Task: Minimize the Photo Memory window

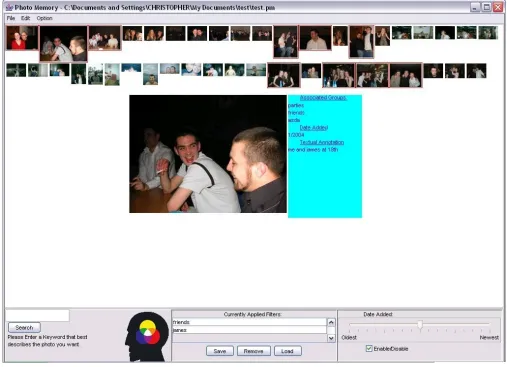Action: point(475,7)
